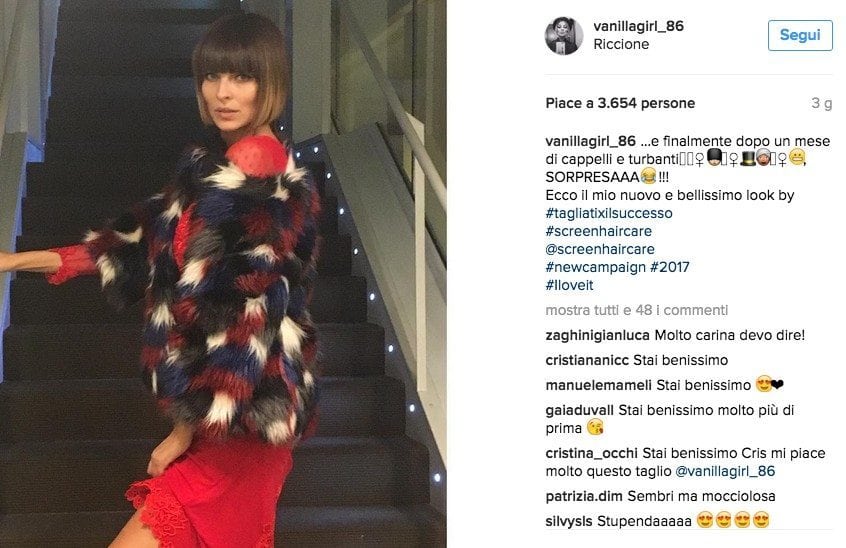
Task: Expand mostra tutti e 48 i commenti
Action: point(637,310)
